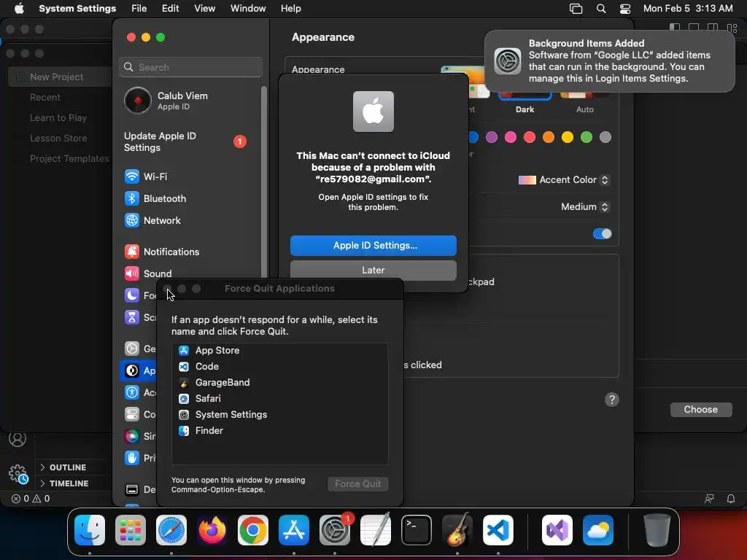Toggle the blue switch in Appearance pane
This screenshot has width=747, height=560.
(602, 234)
